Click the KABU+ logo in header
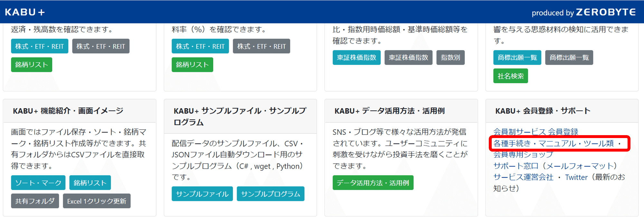Screen dimensions: 644x219 25,12
